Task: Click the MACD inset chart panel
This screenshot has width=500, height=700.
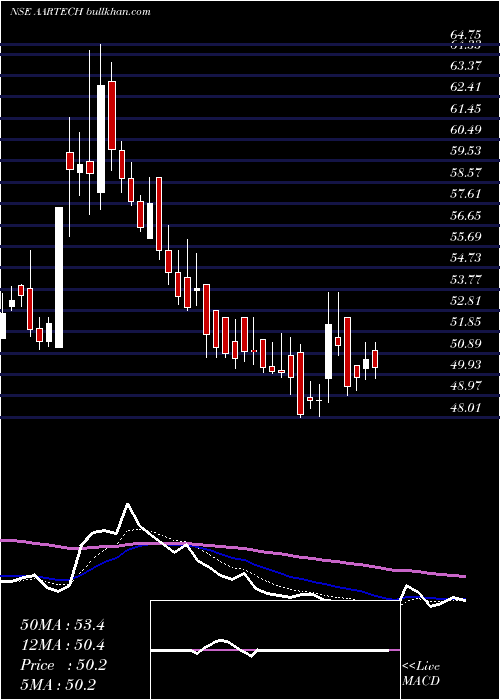Action: (275, 650)
